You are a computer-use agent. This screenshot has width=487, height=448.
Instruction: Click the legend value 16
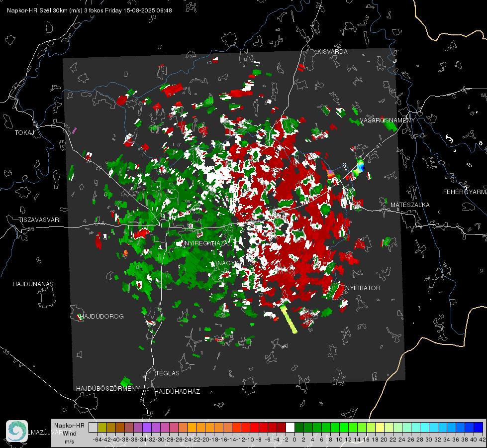click(366, 440)
